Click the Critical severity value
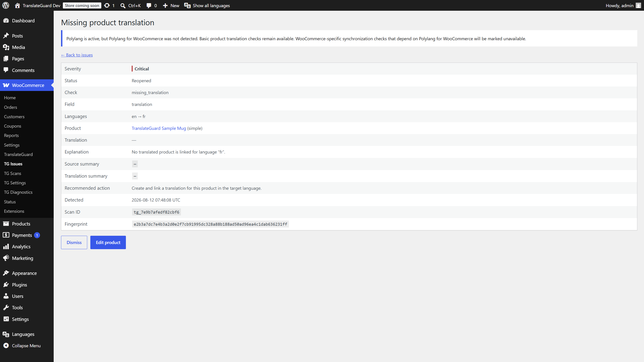 142,69
